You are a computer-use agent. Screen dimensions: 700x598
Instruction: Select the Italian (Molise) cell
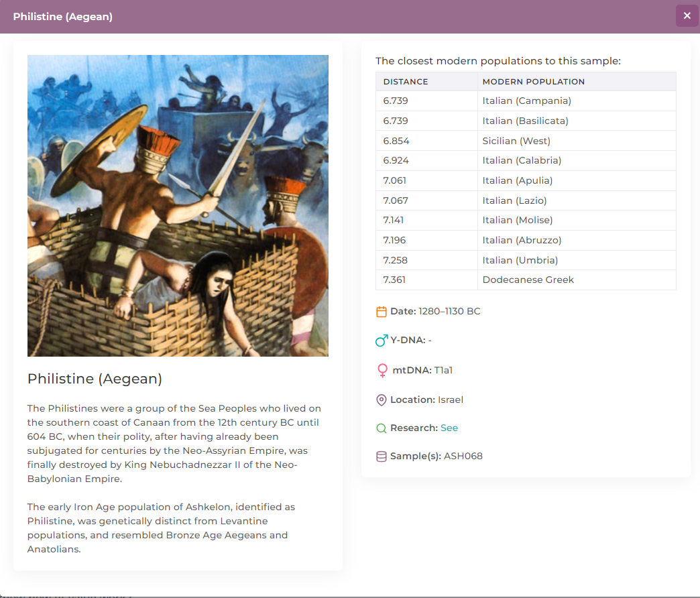[x=577, y=221]
